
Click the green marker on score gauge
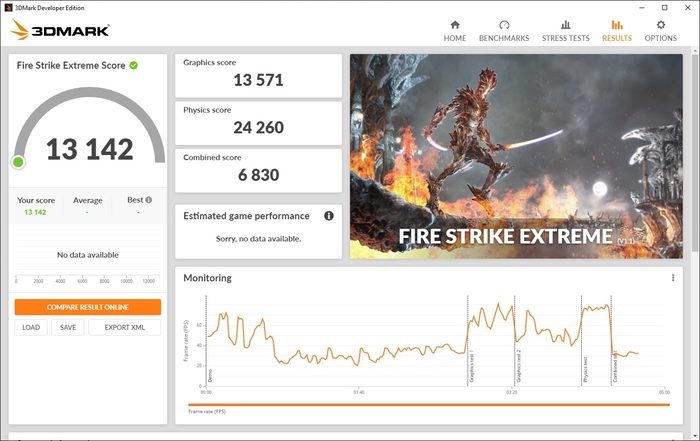click(18, 162)
